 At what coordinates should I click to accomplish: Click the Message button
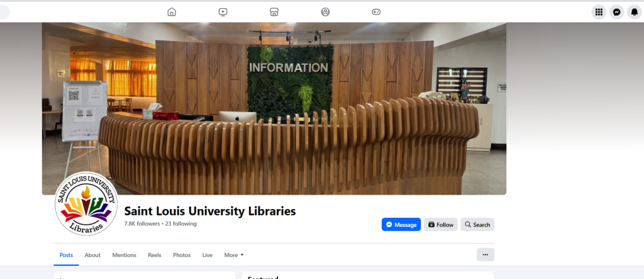(401, 224)
